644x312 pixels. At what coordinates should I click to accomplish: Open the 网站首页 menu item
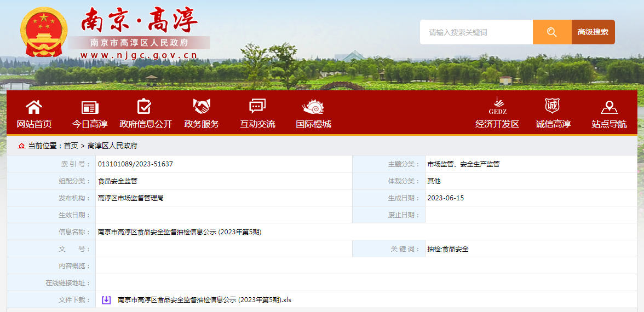(34, 124)
